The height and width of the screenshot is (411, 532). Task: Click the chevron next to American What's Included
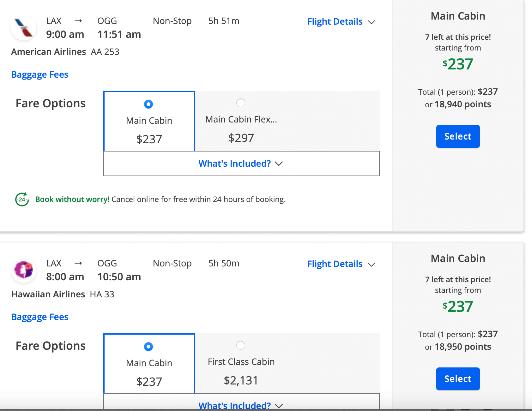click(x=279, y=164)
